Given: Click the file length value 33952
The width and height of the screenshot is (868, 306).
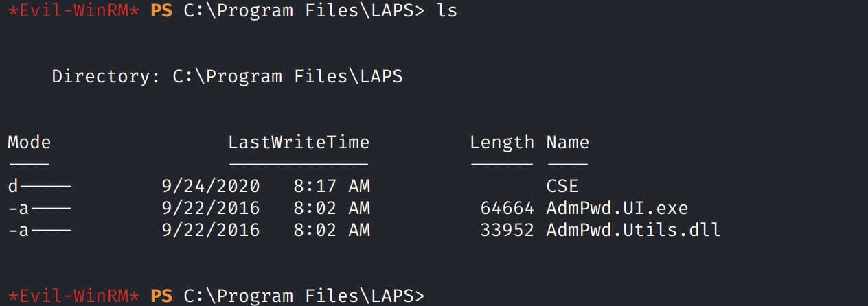Looking at the screenshot, I should tap(507, 230).
